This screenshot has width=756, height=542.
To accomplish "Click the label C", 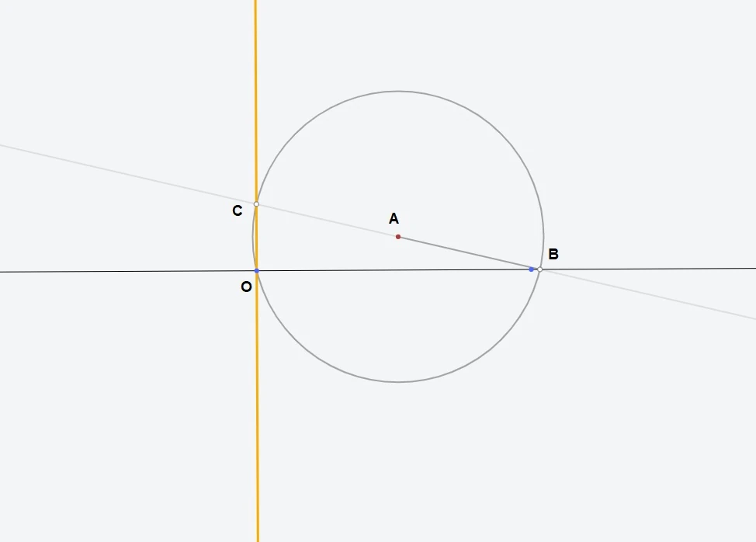I will coord(238,210).
